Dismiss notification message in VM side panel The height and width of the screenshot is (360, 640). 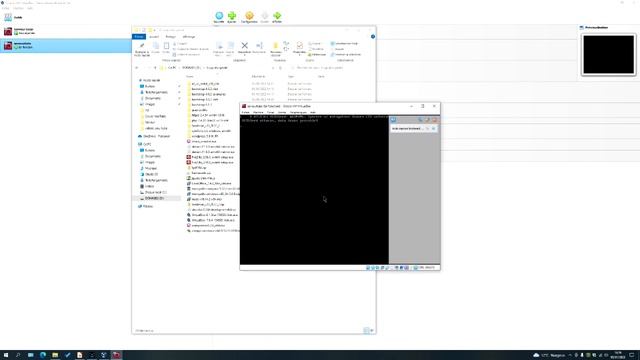point(433,129)
